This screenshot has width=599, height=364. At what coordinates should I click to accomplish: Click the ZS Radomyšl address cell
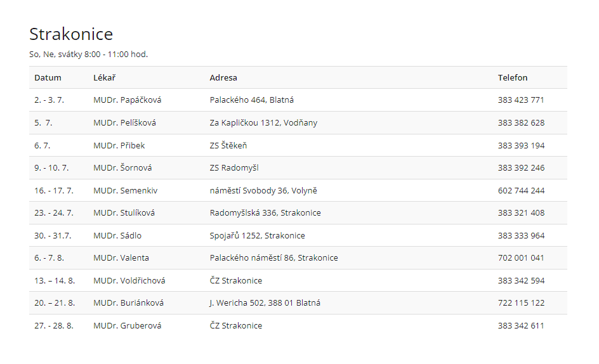pos(234,168)
